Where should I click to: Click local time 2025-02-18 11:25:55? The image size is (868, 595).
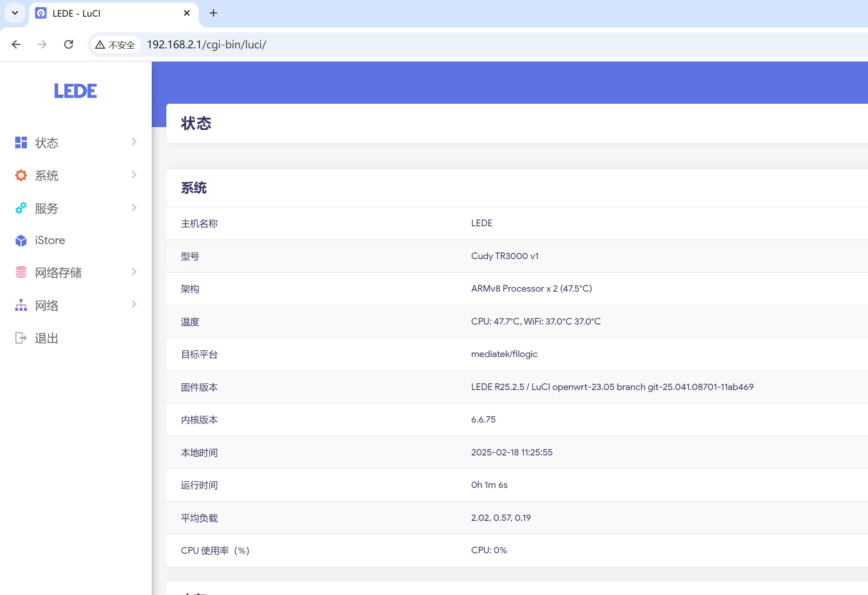[x=512, y=452]
